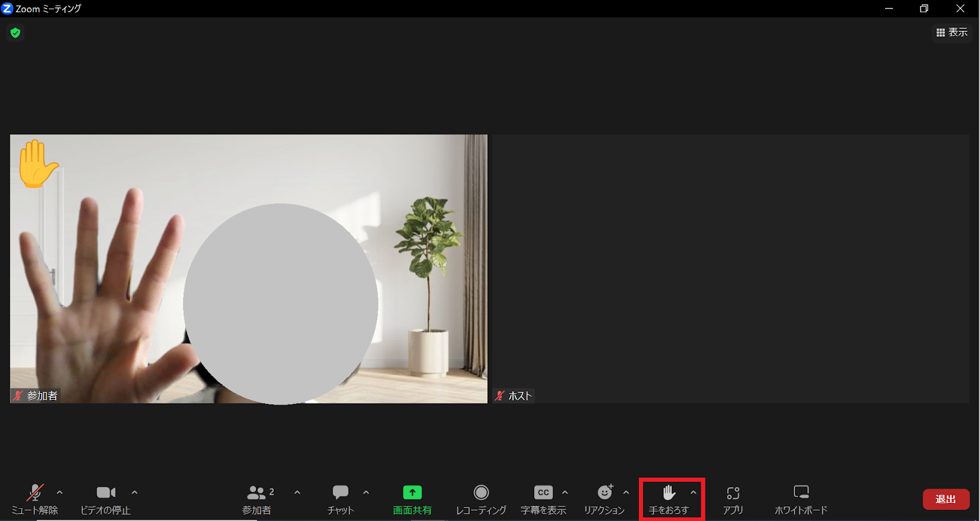Image resolution: width=980 pixels, height=521 pixels.
Task: Expand audio options arrow next to ミュート解除
Action: [x=59, y=492]
